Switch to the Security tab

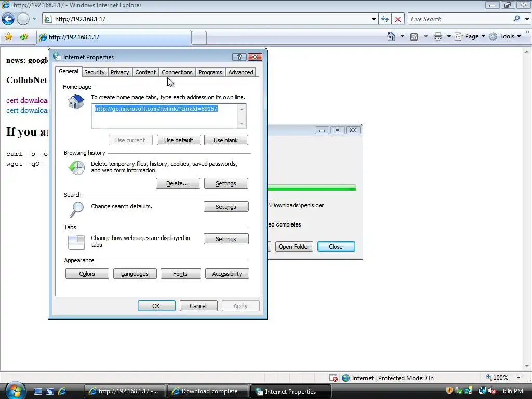[x=95, y=72]
